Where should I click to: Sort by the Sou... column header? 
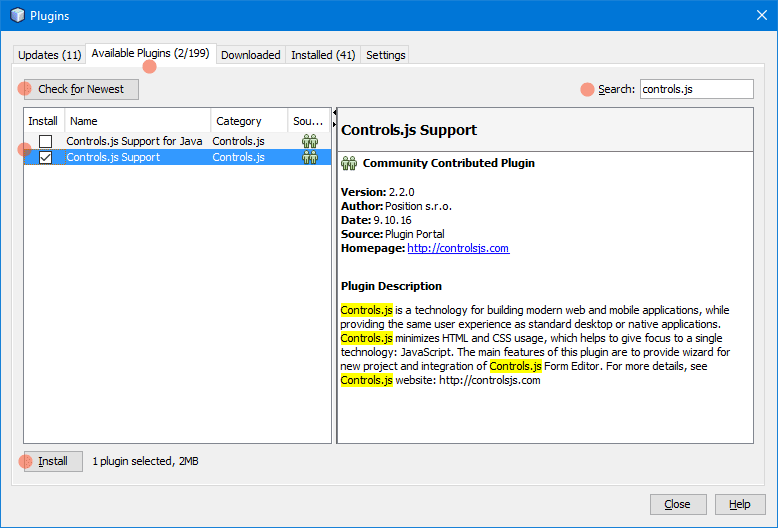pyautogui.click(x=309, y=121)
